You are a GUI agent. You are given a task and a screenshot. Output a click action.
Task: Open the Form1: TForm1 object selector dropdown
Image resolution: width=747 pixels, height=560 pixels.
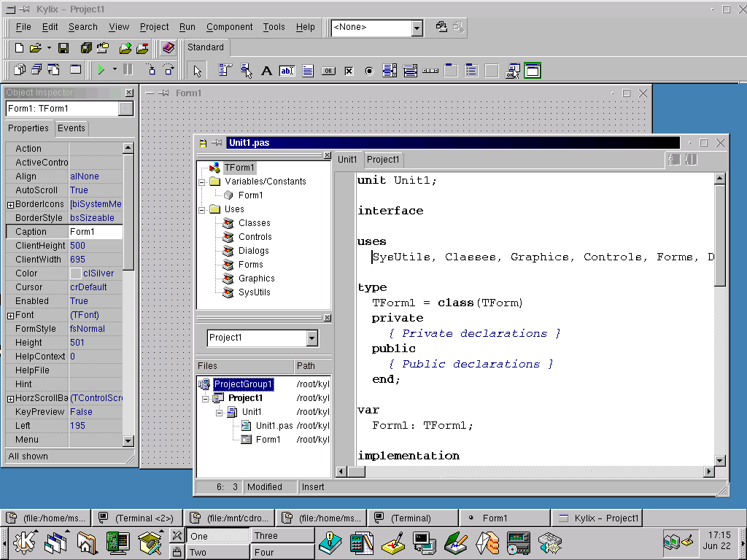125,109
